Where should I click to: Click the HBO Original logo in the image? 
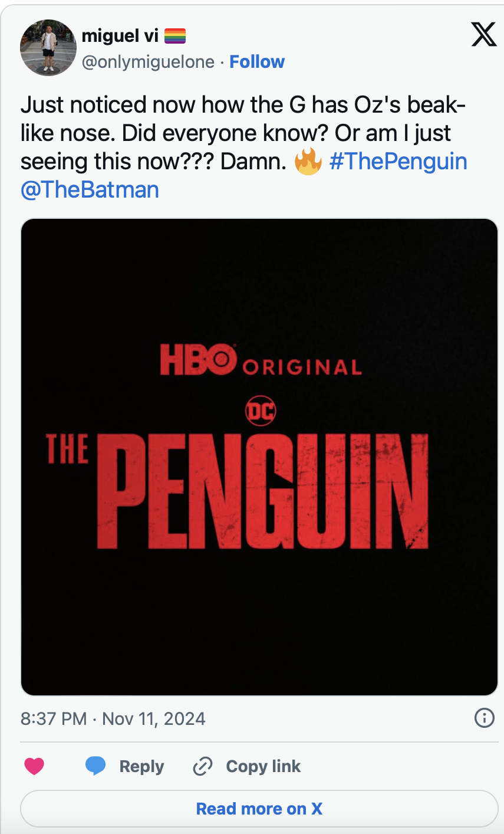pos(261,360)
